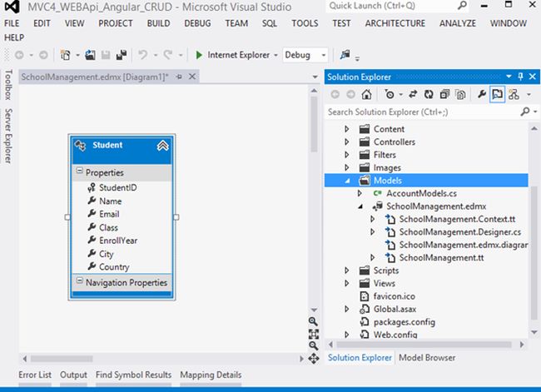The width and height of the screenshot is (541, 392).
Task: Click the Save toolbar icon
Action: tap(106, 55)
